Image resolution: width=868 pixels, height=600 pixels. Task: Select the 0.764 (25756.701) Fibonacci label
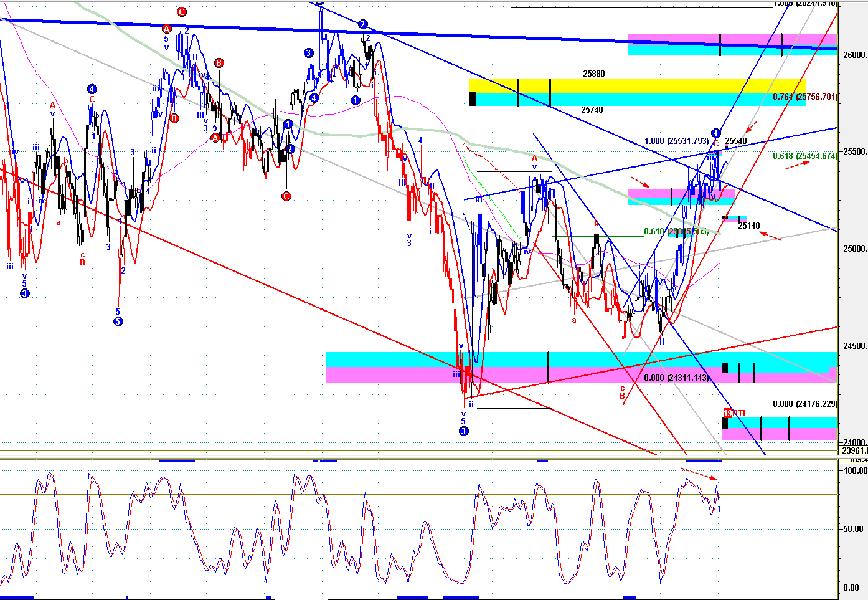[805, 97]
